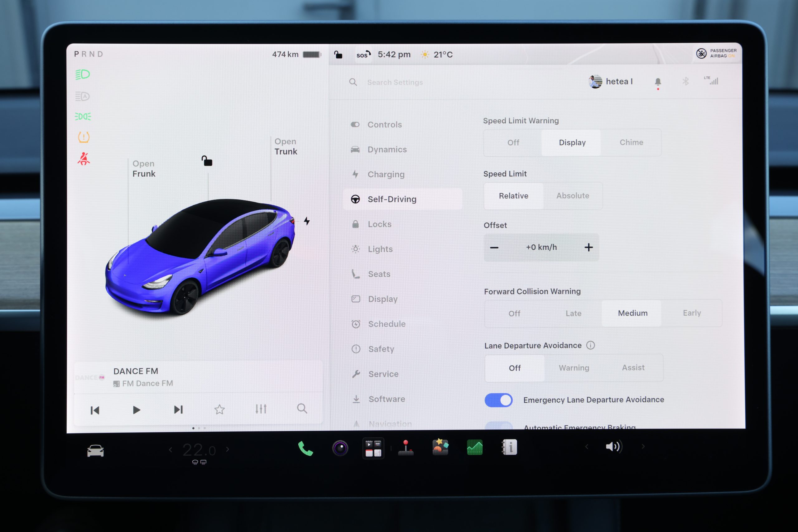The width and height of the screenshot is (798, 532).
Task: Tap the lock icon in status bar
Action: click(x=338, y=54)
